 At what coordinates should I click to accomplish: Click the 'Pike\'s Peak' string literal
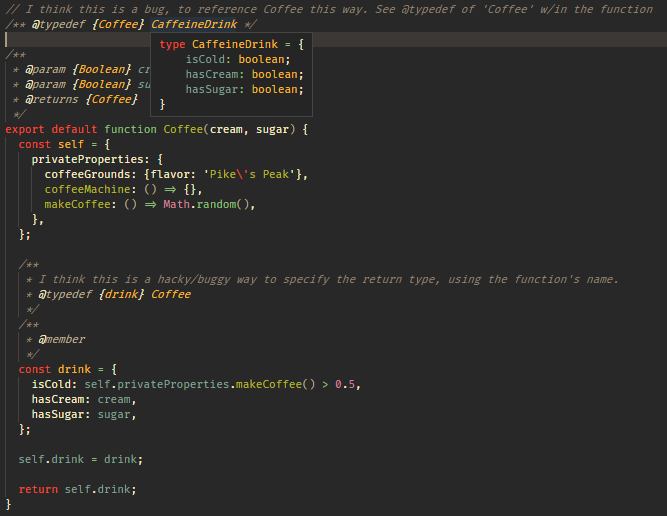pyautogui.click(x=249, y=174)
